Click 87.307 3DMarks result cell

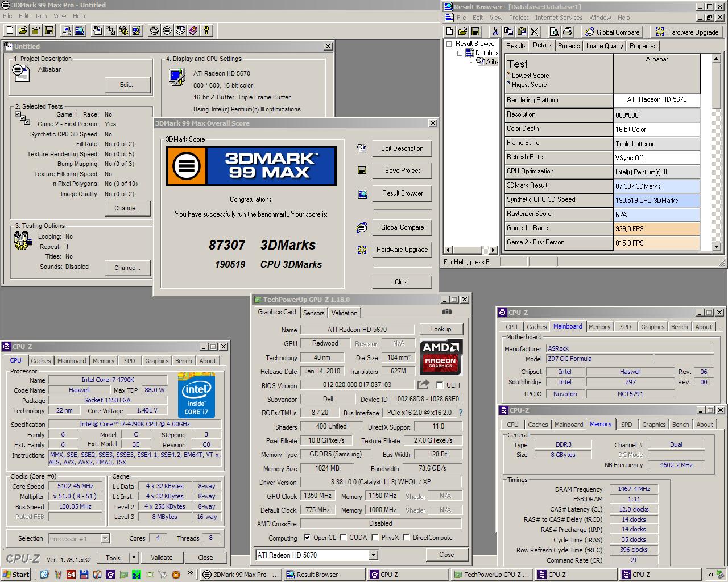656,186
